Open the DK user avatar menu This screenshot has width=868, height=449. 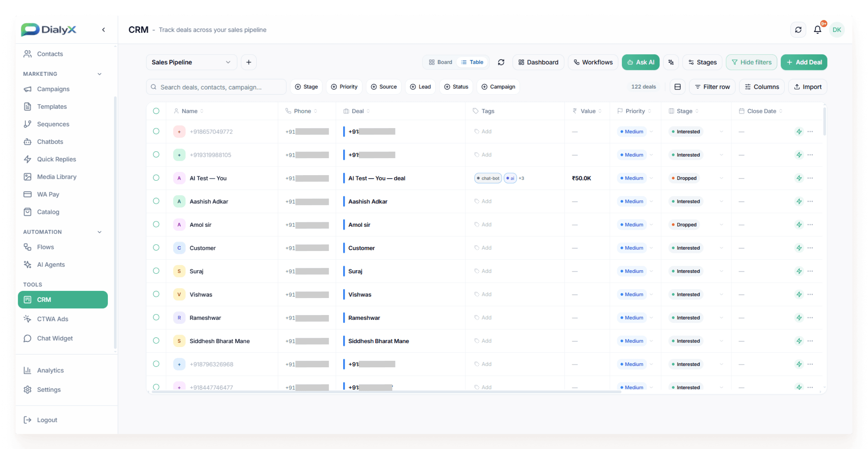[x=837, y=30]
